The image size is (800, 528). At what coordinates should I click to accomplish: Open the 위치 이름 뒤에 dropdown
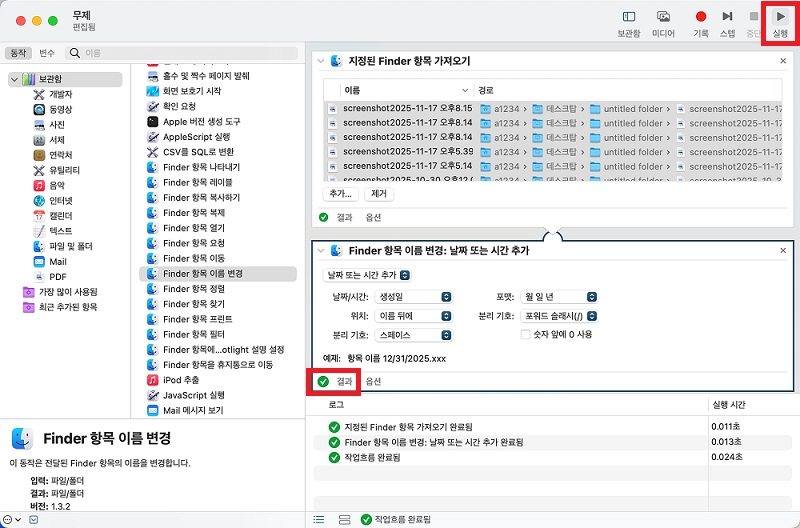click(413, 316)
